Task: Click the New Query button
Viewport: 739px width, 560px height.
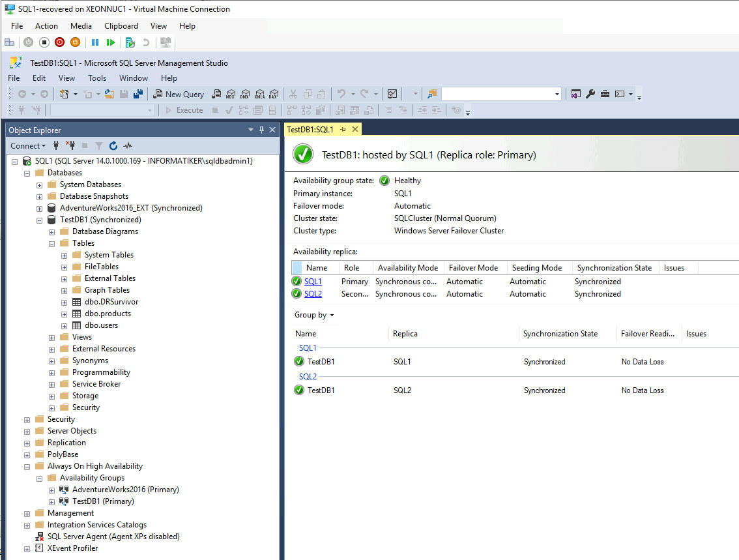Action: (x=179, y=95)
